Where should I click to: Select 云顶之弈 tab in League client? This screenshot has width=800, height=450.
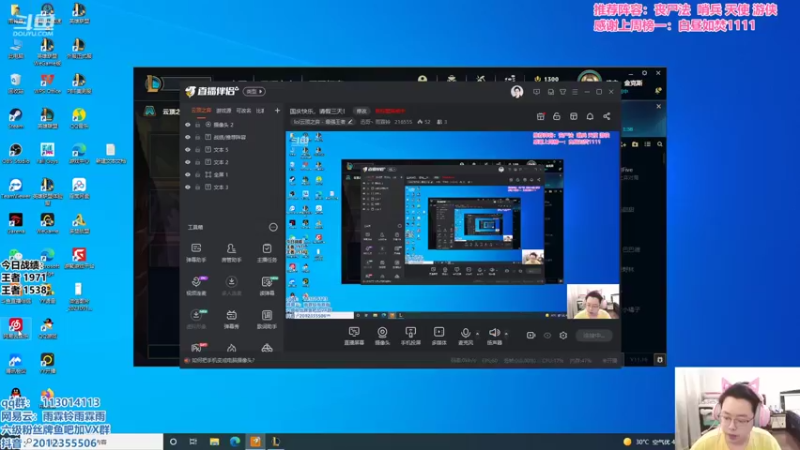171,111
